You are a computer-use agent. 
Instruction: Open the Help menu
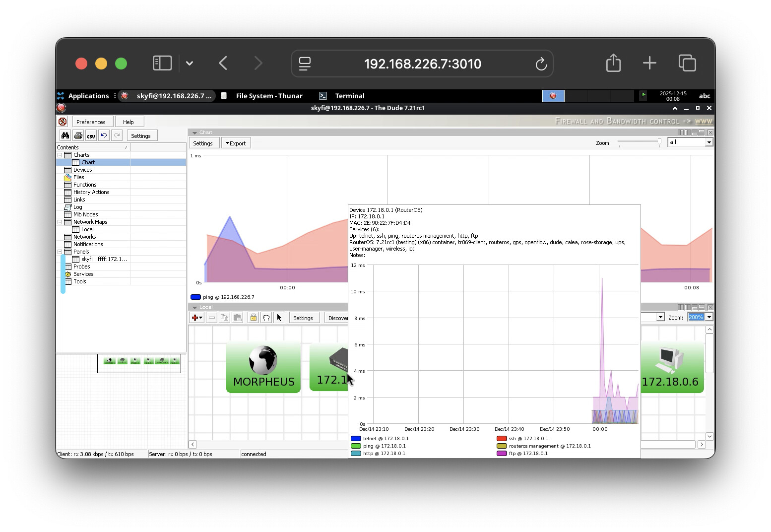(128, 122)
